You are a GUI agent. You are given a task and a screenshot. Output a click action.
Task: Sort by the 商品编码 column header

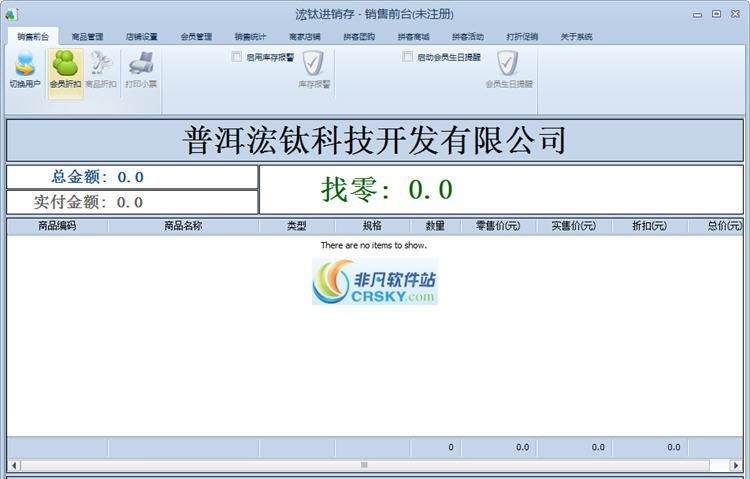tap(57, 226)
